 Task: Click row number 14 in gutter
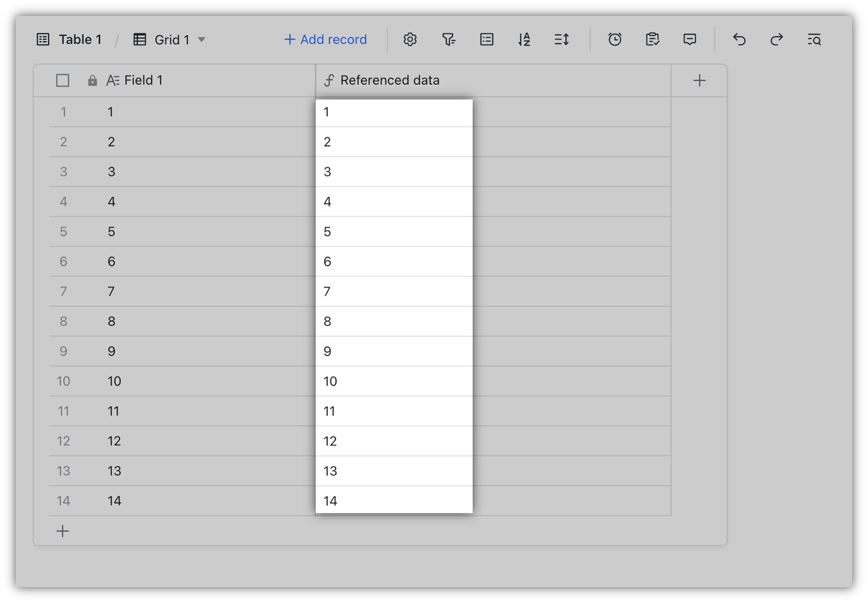(x=64, y=501)
